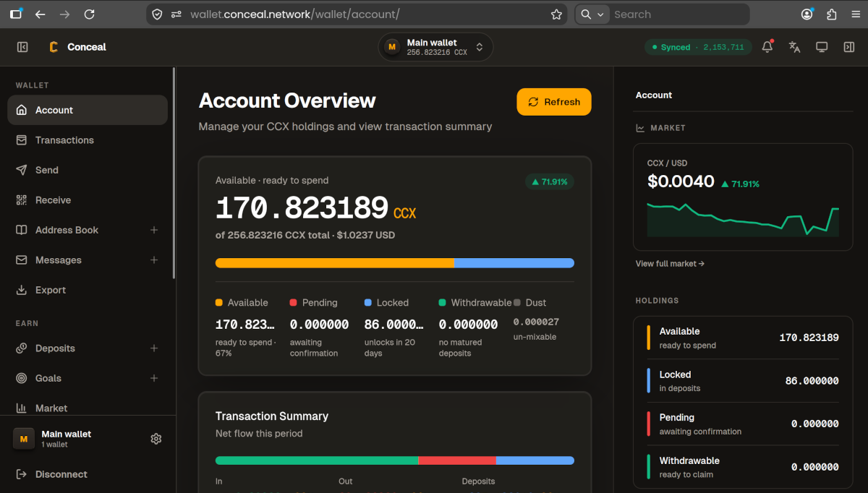Open the language translate icon
Screen dimensions: 868x493
click(794, 47)
